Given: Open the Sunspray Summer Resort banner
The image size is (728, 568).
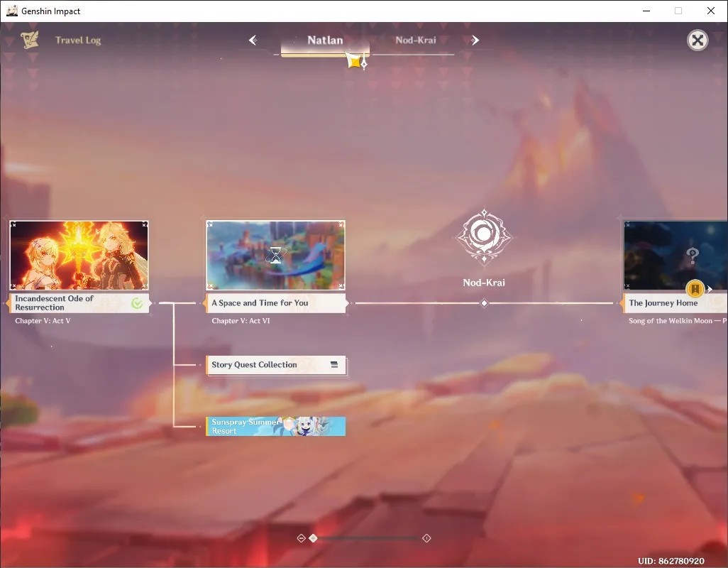Looking at the screenshot, I should [276, 426].
